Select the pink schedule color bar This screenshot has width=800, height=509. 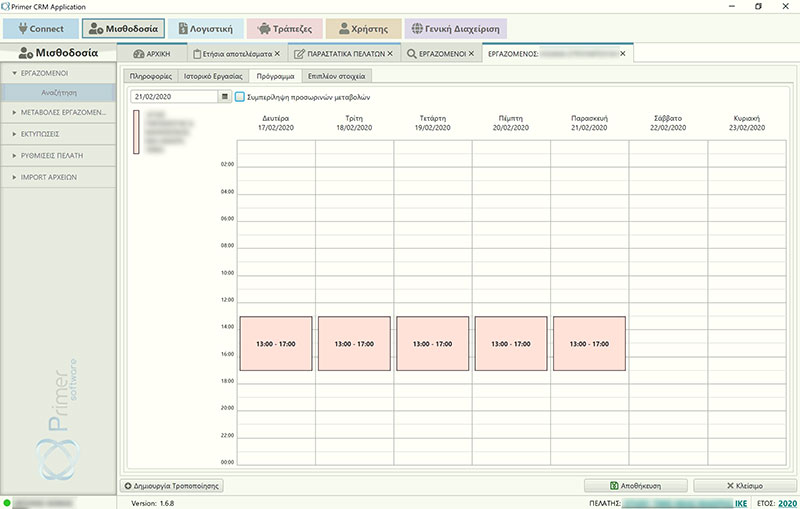coord(136,132)
